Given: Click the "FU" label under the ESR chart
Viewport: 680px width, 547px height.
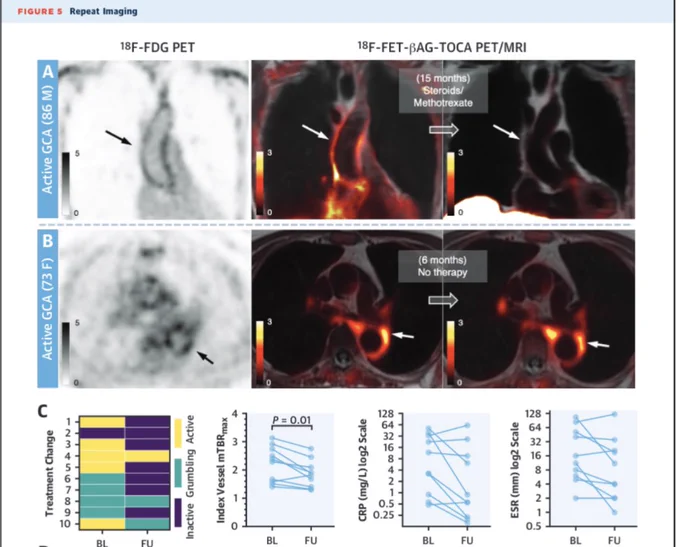Looking at the screenshot, I should [614, 540].
